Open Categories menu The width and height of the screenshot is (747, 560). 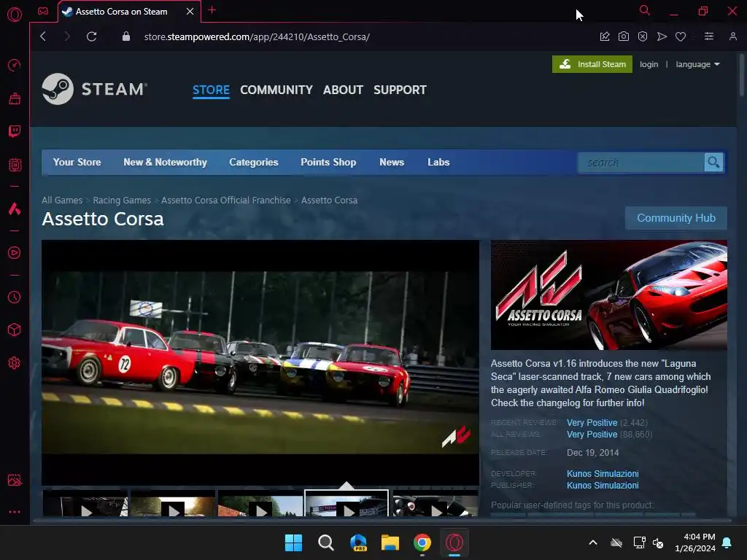click(253, 163)
